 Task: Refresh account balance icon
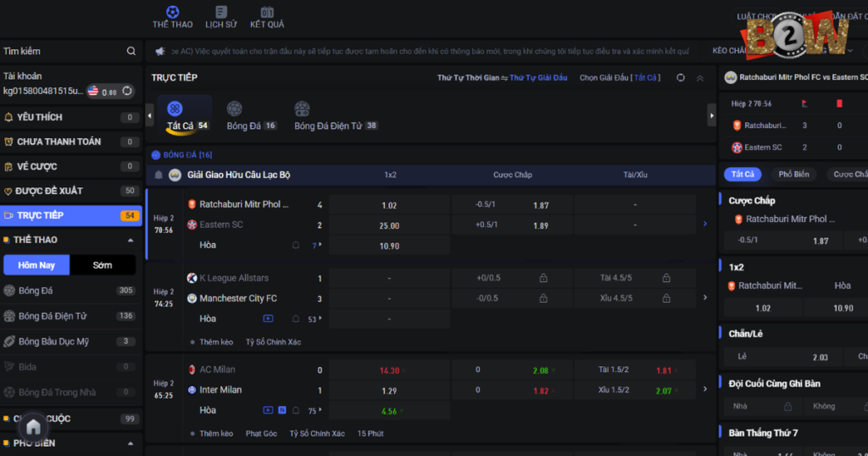point(127,91)
